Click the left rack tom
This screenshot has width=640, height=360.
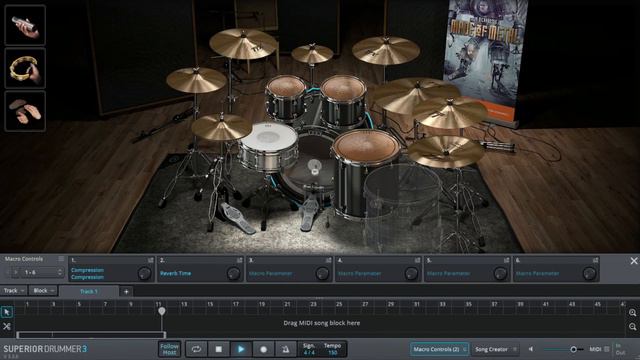coord(286,97)
